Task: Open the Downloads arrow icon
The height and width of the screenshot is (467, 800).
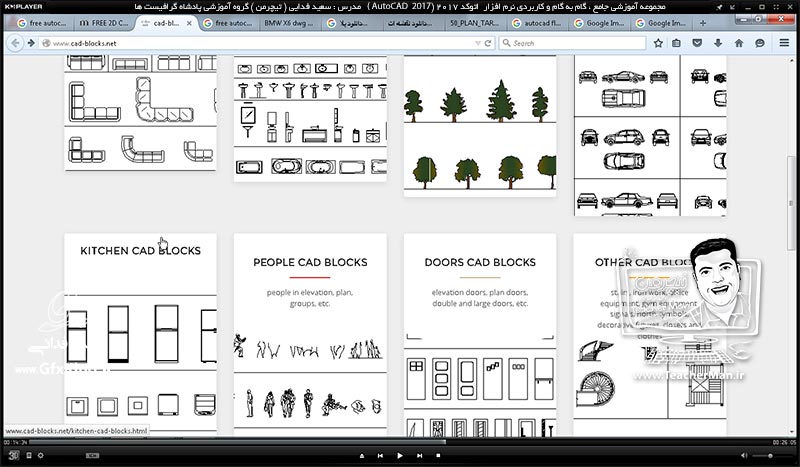Action: point(718,43)
